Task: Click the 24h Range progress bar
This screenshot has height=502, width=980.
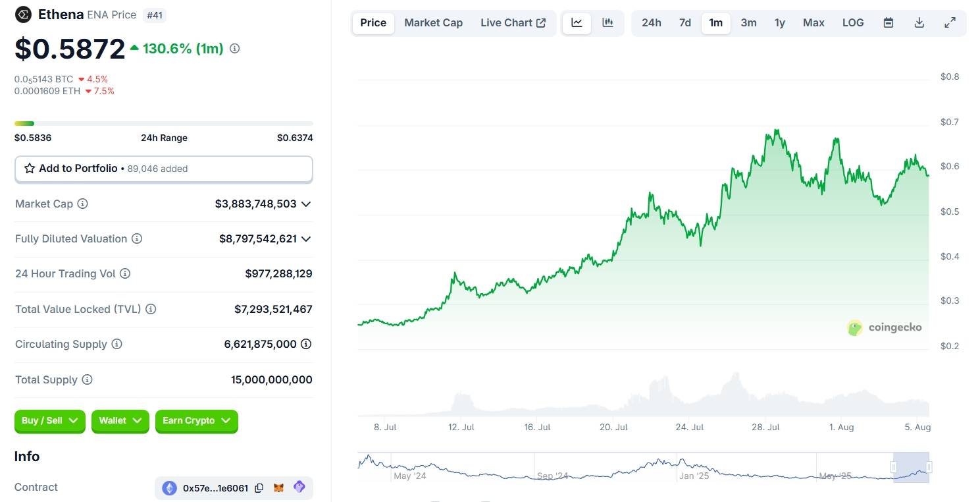Action: [x=164, y=123]
